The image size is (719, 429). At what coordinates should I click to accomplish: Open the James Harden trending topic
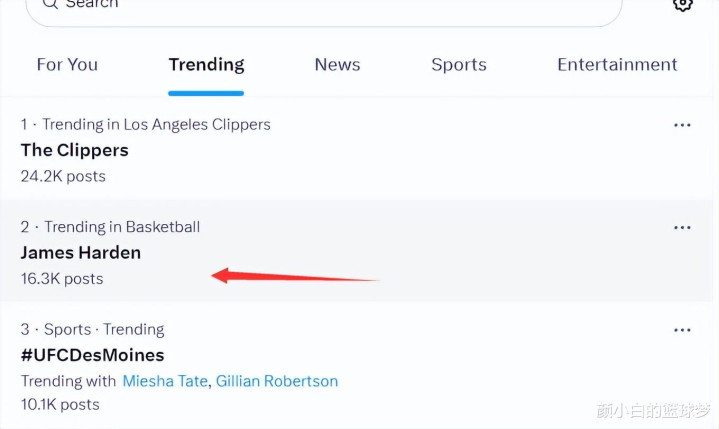point(81,253)
